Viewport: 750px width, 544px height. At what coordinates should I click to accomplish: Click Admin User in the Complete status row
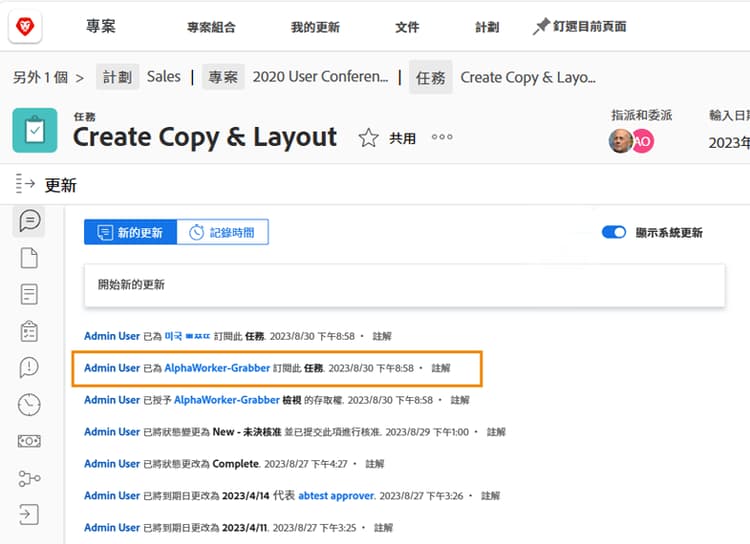(x=112, y=464)
